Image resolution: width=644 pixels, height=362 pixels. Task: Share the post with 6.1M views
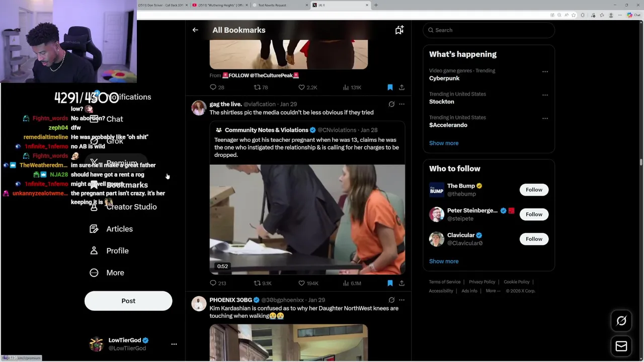[x=401, y=283]
